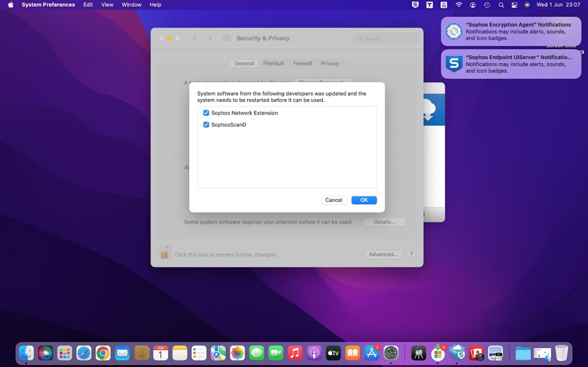
Task: Open the Advanced... settings
Action: [x=383, y=254]
